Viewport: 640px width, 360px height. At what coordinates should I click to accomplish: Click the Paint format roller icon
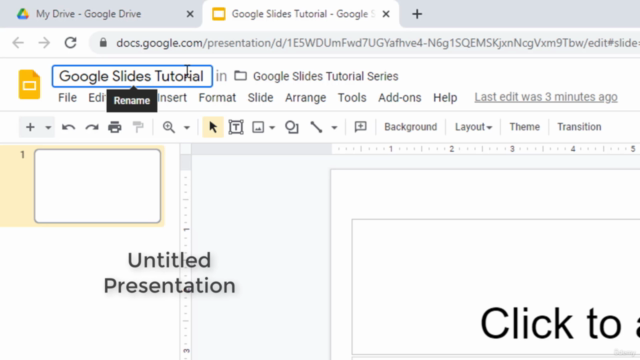pos(138,127)
